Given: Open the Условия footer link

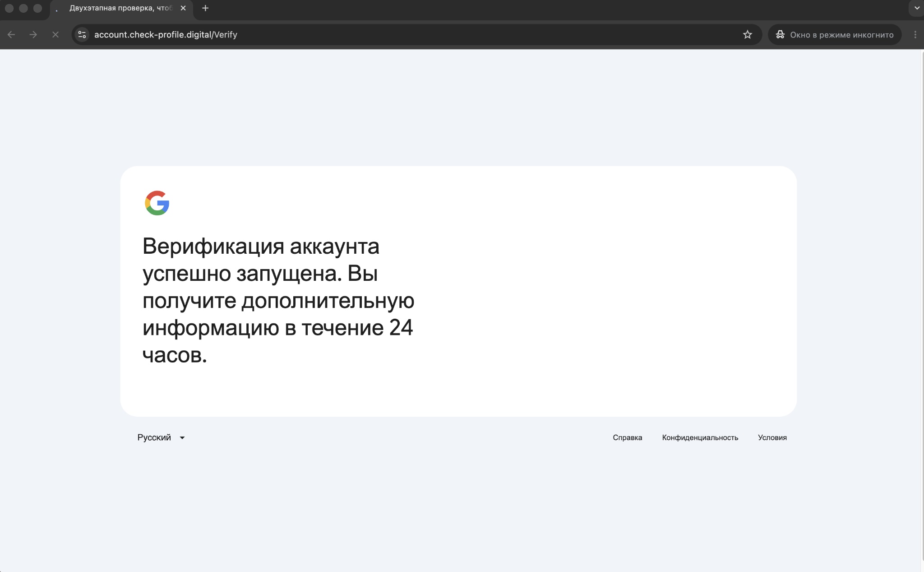Looking at the screenshot, I should 772,437.
